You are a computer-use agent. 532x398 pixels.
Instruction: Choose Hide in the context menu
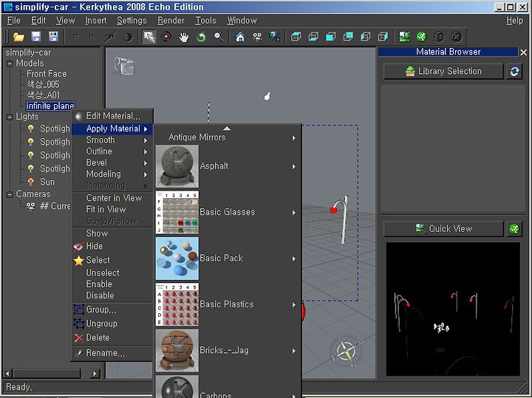point(112,246)
